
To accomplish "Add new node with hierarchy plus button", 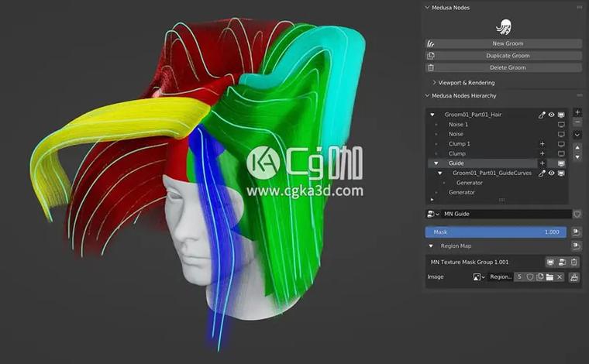I will 577,112.
